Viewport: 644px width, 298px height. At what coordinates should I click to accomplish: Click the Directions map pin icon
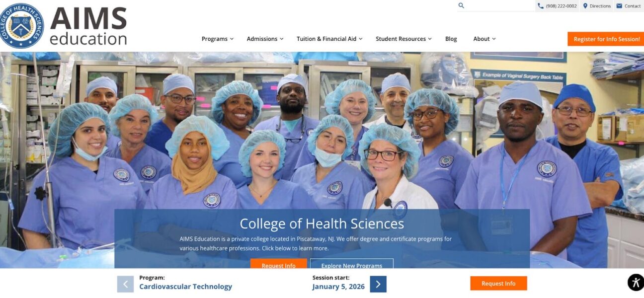[x=585, y=6]
